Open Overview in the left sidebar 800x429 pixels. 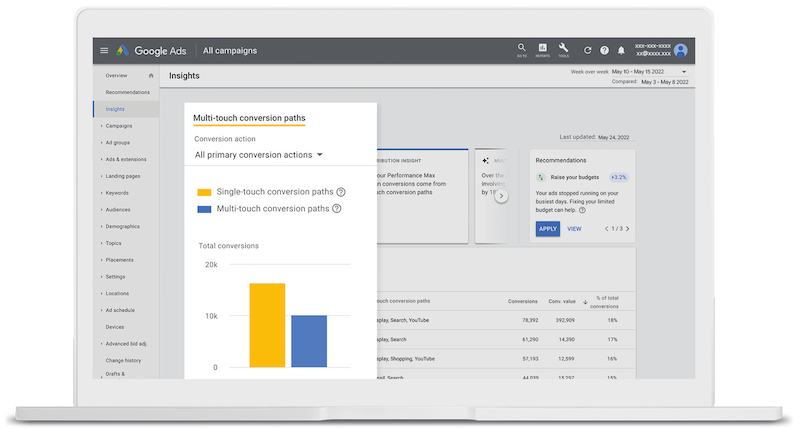(116, 76)
